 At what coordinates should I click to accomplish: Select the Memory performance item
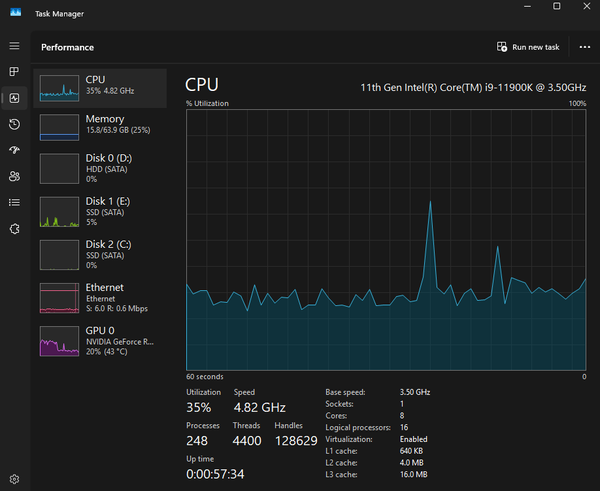(100, 127)
